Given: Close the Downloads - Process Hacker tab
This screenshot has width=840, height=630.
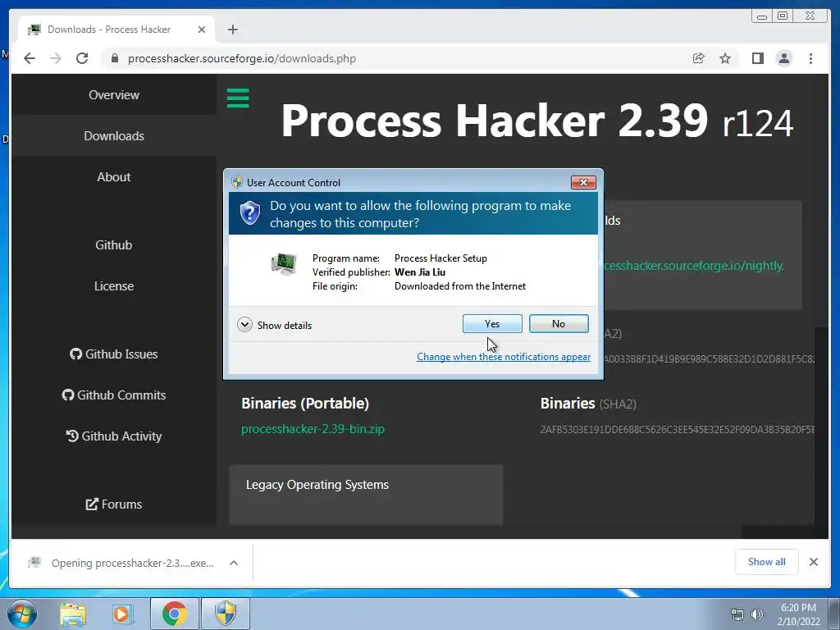Looking at the screenshot, I should tap(202, 30).
